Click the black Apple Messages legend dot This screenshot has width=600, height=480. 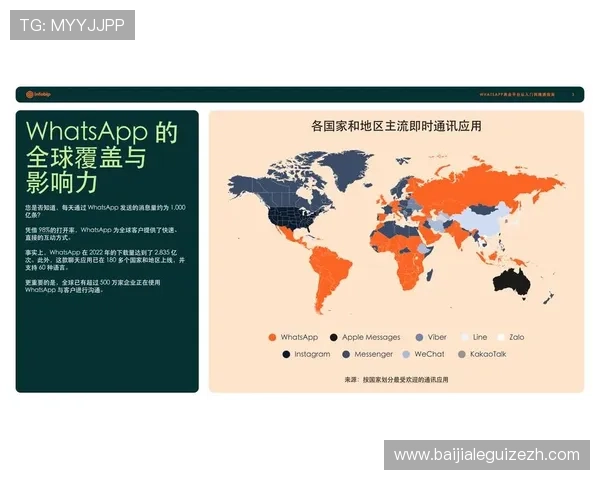[334, 337]
